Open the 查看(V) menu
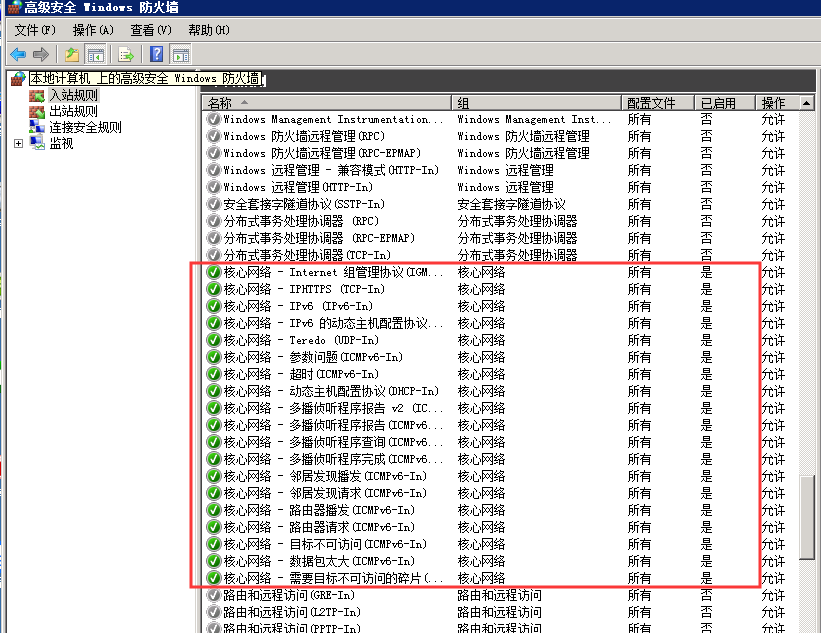Screen dimensions: 821x633 pyautogui.click(x=151, y=30)
